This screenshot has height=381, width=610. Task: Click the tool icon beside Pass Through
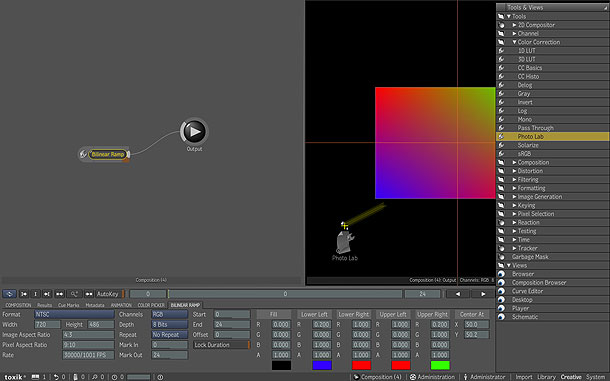(501, 128)
